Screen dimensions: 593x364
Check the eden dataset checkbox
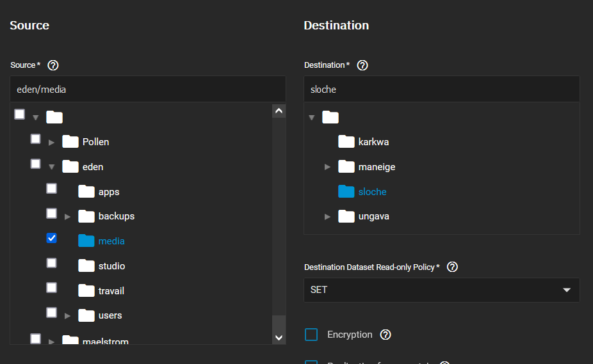tap(36, 164)
